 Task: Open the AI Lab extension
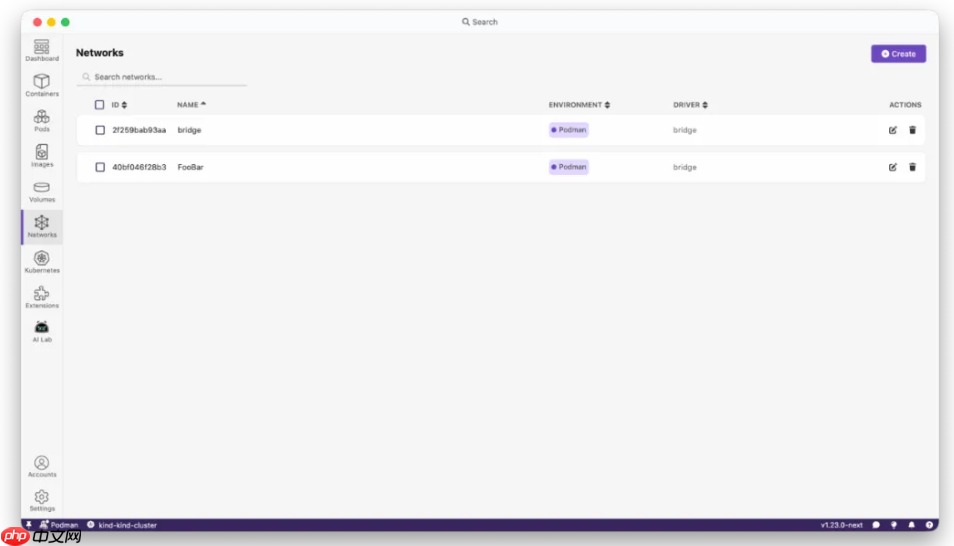[42, 332]
